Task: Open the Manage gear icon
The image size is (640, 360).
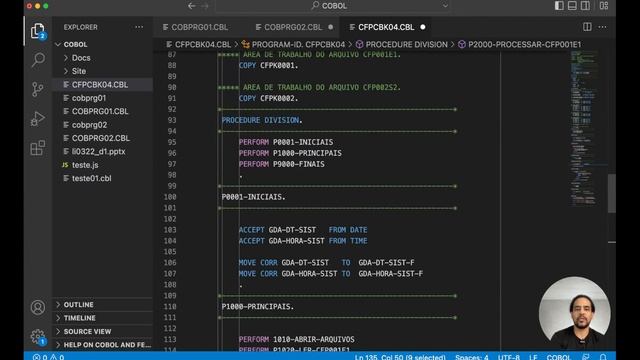Action: pyautogui.click(x=38, y=337)
